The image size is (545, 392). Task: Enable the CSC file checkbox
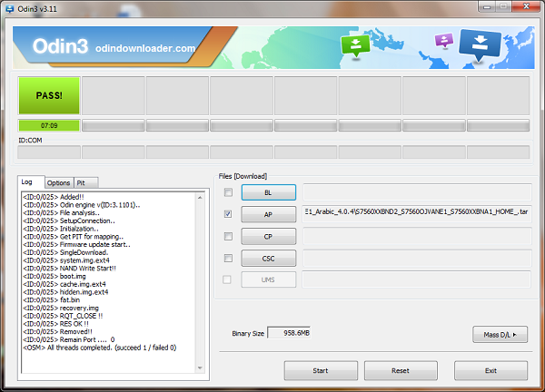click(x=228, y=259)
